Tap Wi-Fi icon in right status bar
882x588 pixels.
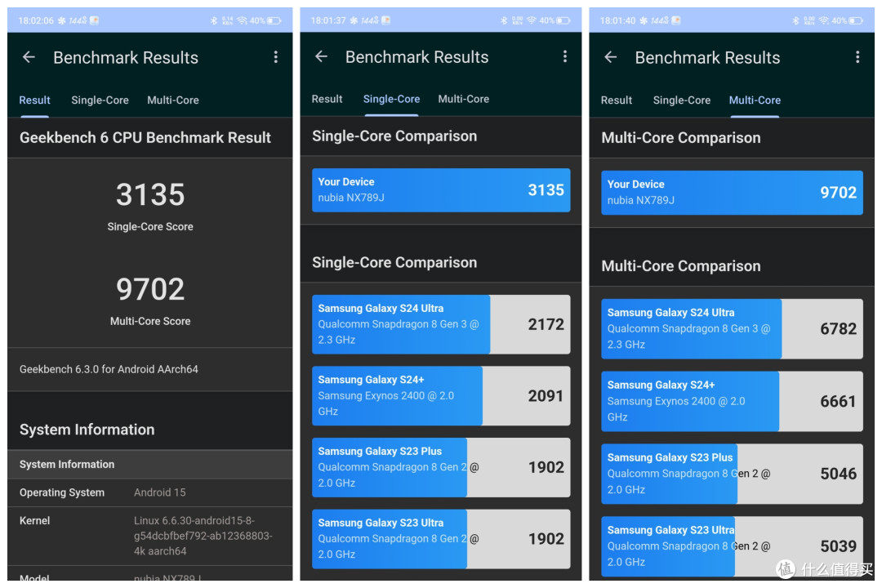click(x=824, y=20)
